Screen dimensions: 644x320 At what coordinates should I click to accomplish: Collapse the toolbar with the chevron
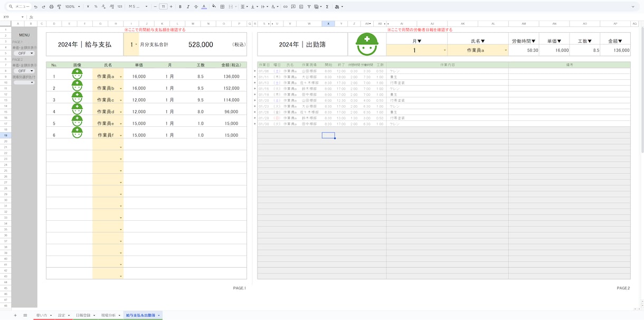(x=633, y=7)
